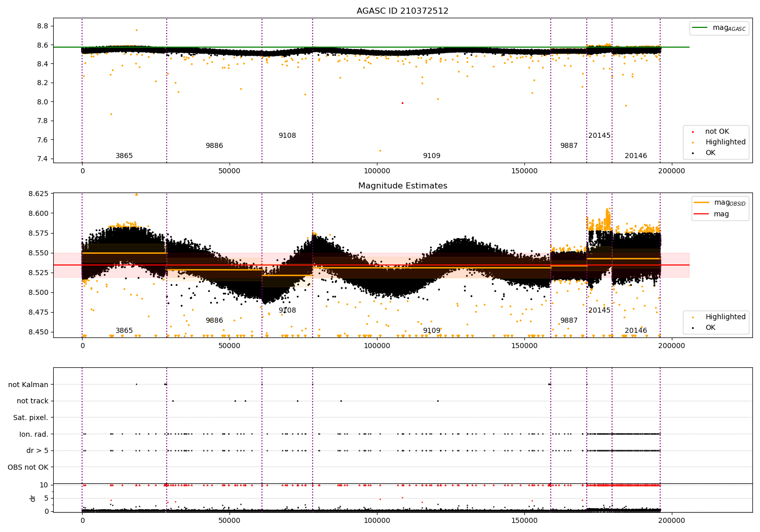
Task: Select label 20146 in the Magnitude Estimates plot
Action: coord(636,330)
